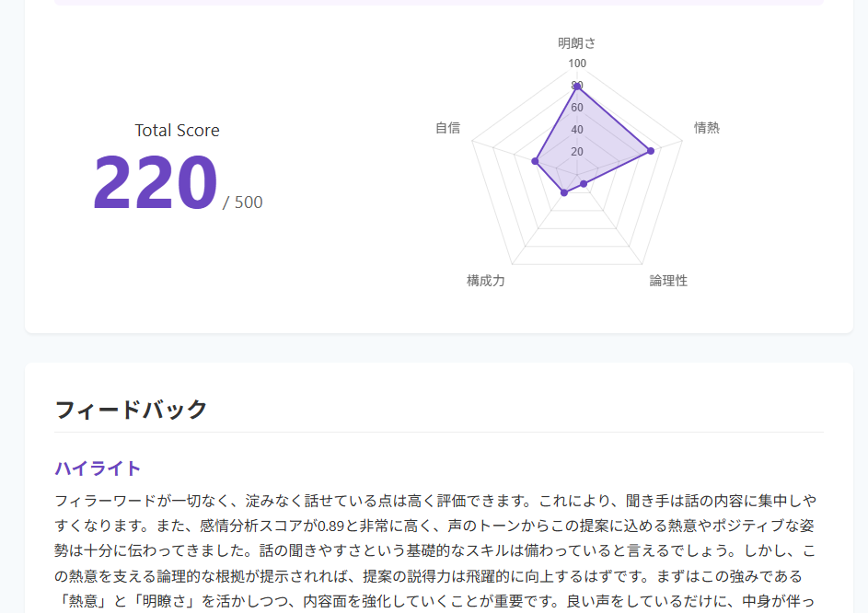Click the '/ 500' maximum score text
This screenshot has width=868, height=613.
click(243, 202)
